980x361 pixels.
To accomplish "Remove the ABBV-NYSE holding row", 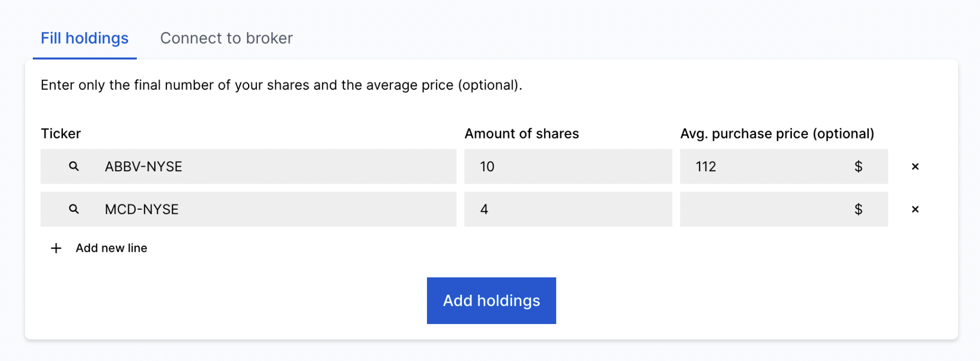I will [915, 167].
